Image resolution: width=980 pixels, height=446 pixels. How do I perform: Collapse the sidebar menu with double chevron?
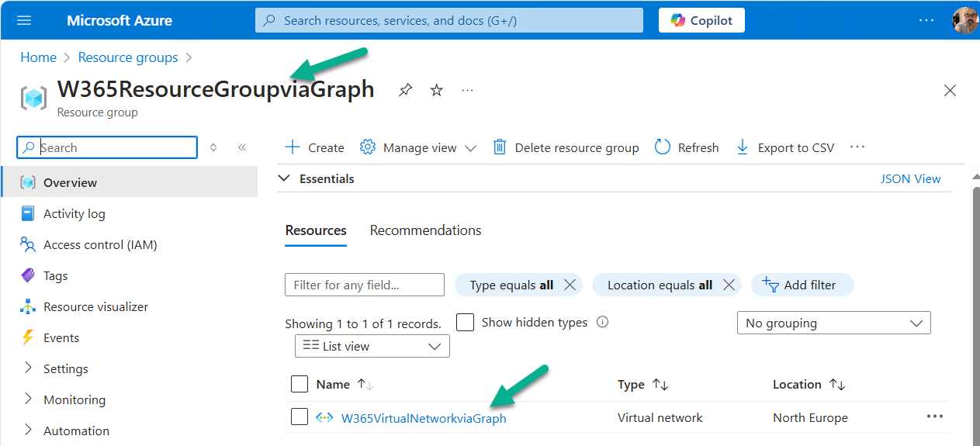click(x=242, y=147)
